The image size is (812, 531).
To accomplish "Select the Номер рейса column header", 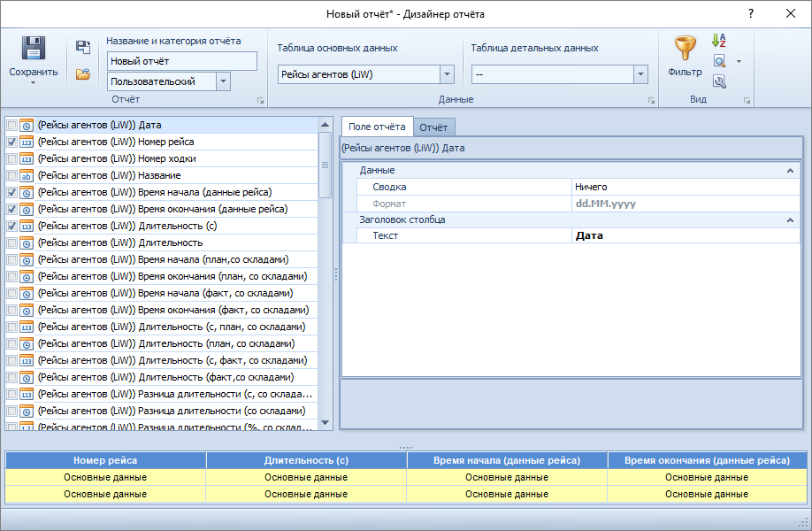I will tap(105, 460).
